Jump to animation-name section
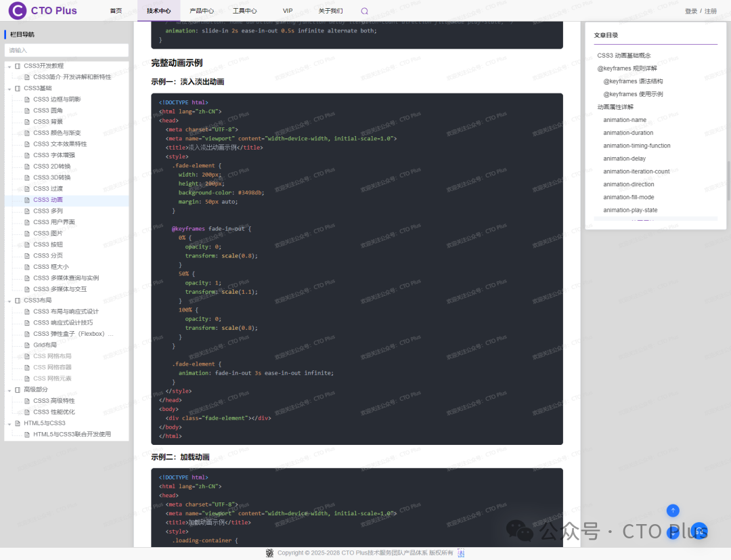 click(x=625, y=120)
